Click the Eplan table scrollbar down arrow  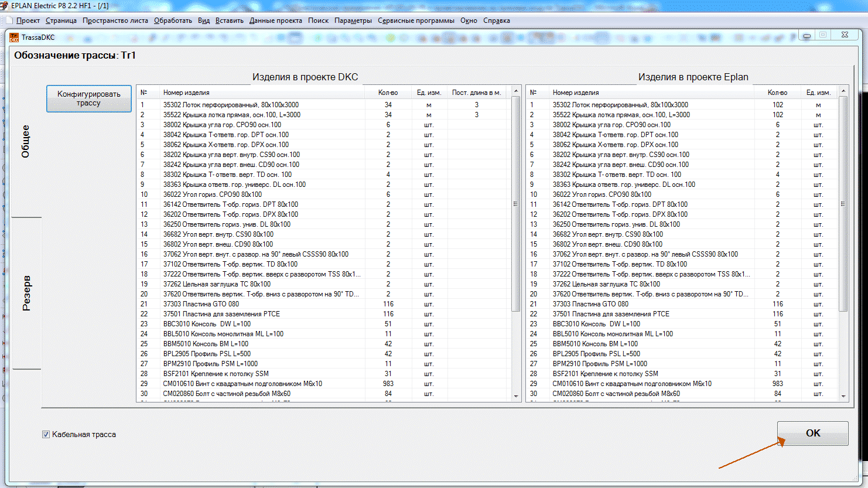pyautogui.click(x=843, y=397)
